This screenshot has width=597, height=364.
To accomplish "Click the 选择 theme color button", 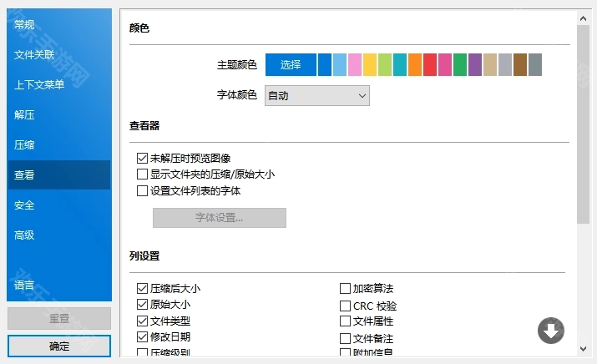I will (291, 65).
